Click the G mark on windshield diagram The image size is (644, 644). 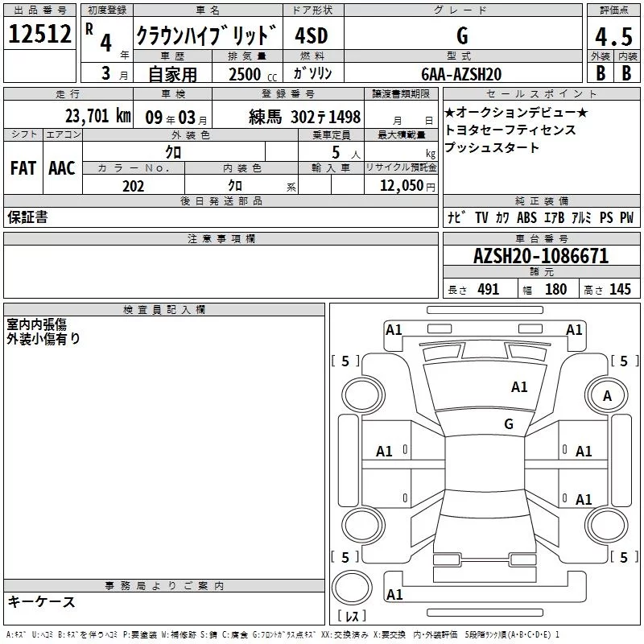pos(509,423)
